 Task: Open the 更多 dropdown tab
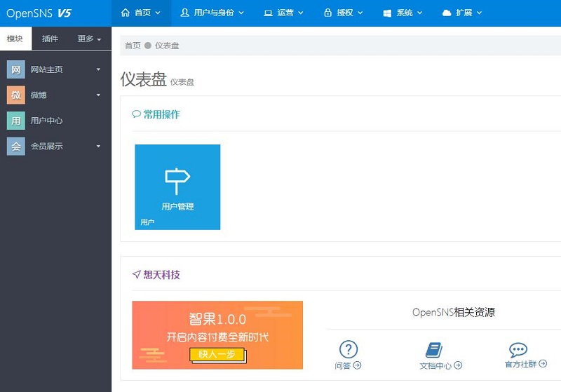click(x=89, y=39)
